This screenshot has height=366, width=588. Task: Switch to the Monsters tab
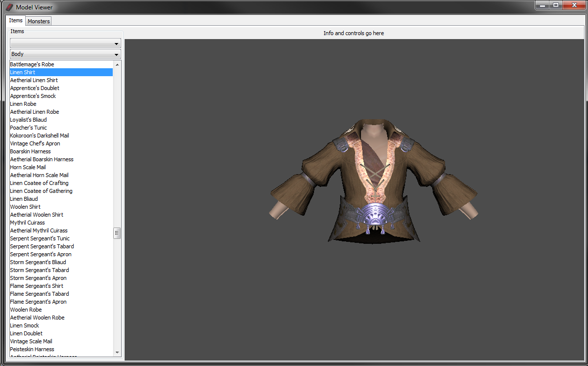pos(39,21)
